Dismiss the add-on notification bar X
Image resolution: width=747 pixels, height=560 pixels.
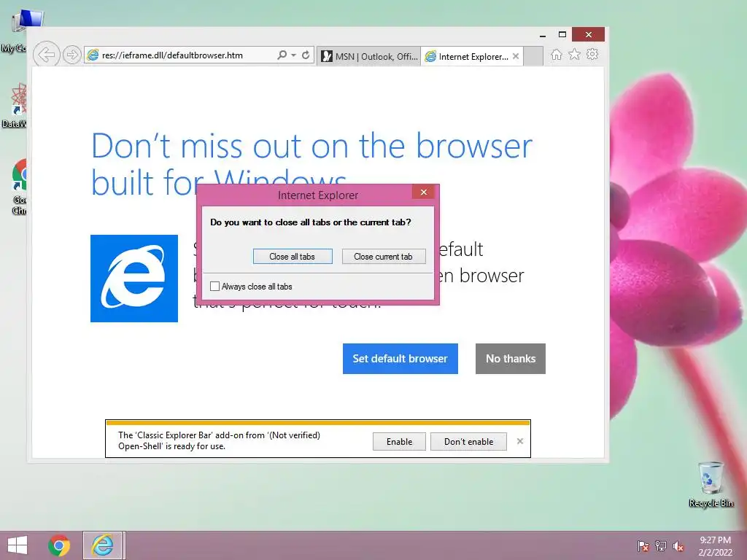tap(519, 441)
